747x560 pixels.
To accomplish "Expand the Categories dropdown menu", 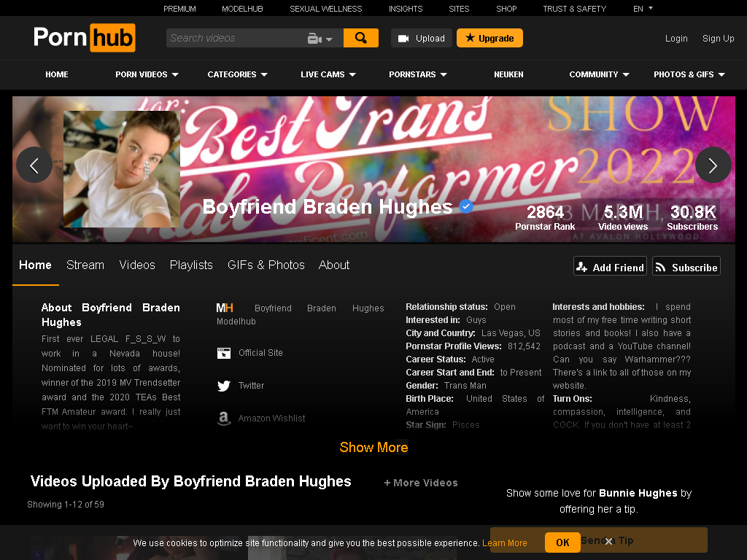I will pyautogui.click(x=237, y=75).
